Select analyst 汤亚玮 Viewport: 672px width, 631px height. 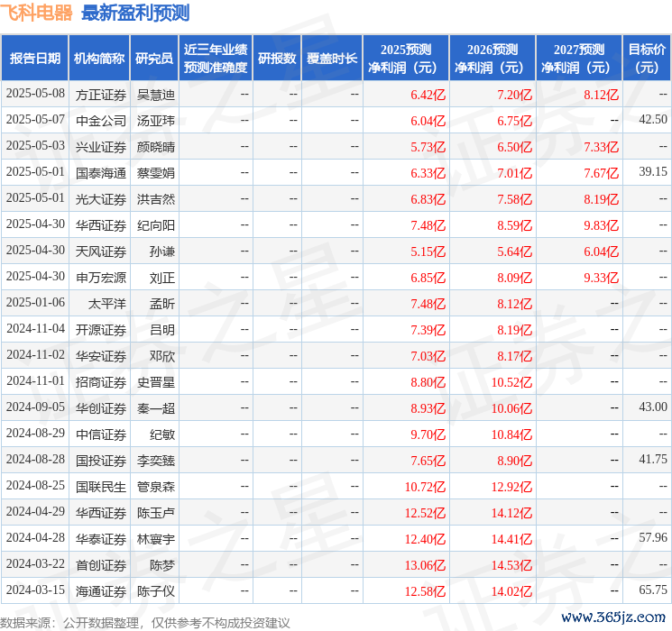[x=155, y=121]
